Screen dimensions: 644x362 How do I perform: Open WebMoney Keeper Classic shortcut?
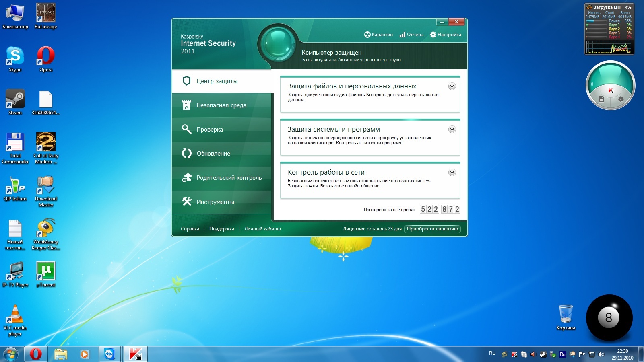click(x=46, y=235)
